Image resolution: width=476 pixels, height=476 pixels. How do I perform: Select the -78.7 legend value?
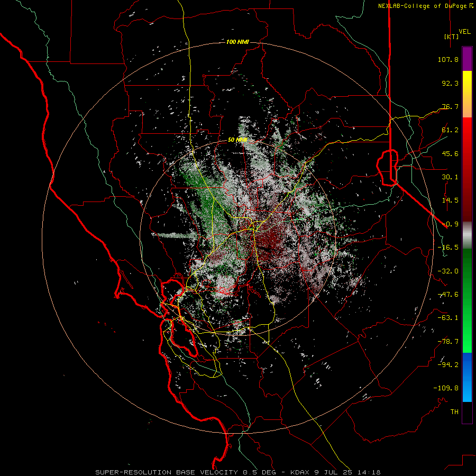448,342
